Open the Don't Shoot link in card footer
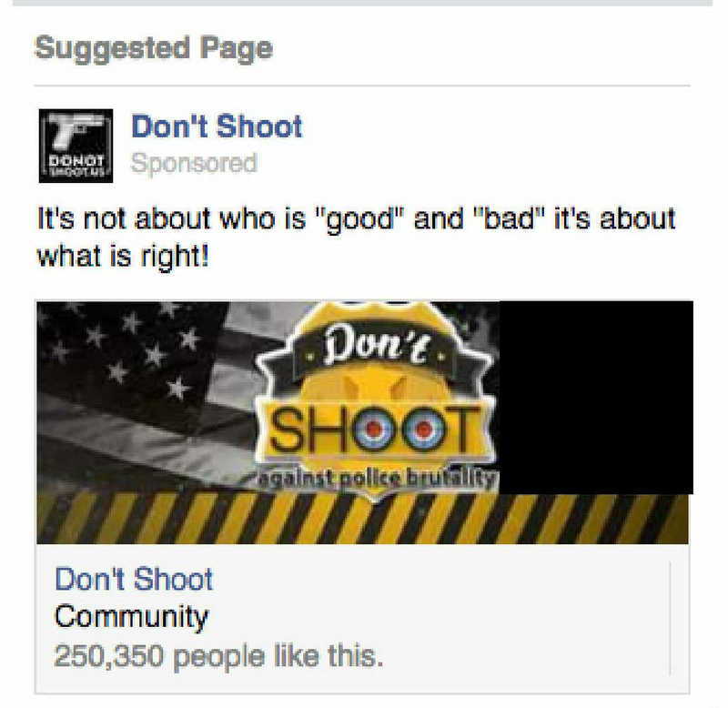Image resolution: width=728 pixels, height=708 pixels. pyautogui.click(x=134, y=579)
